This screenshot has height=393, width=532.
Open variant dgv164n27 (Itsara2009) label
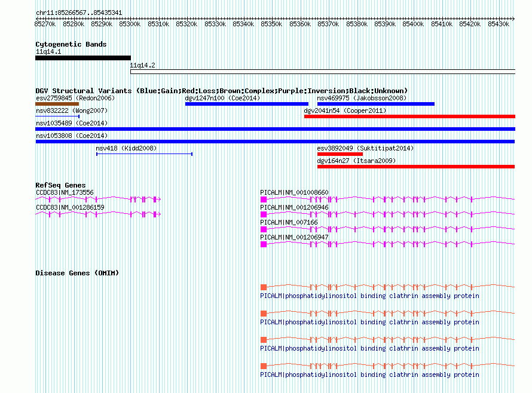click(356, 161)
